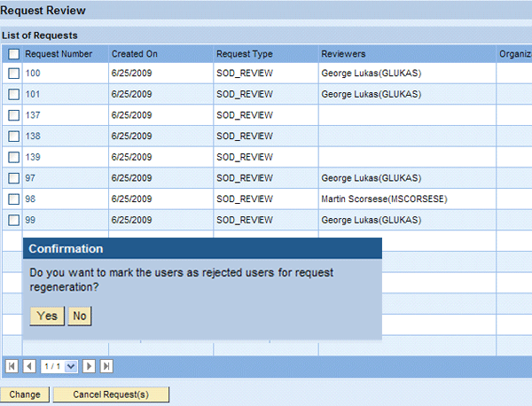Open the 1 / 1 page selector dropdown
The height and width of the screenshot is (406, 532).
pos(70,365)
